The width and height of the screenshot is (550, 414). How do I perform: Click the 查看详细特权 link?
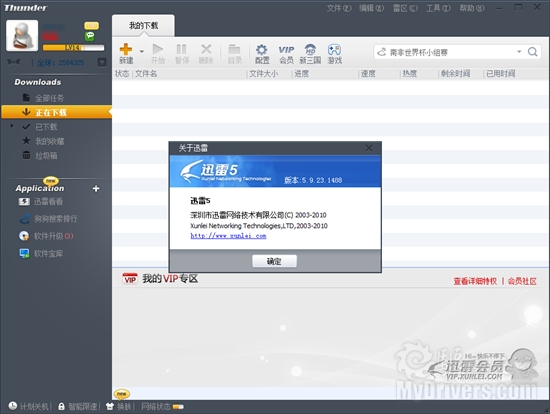tap(475, 281)
